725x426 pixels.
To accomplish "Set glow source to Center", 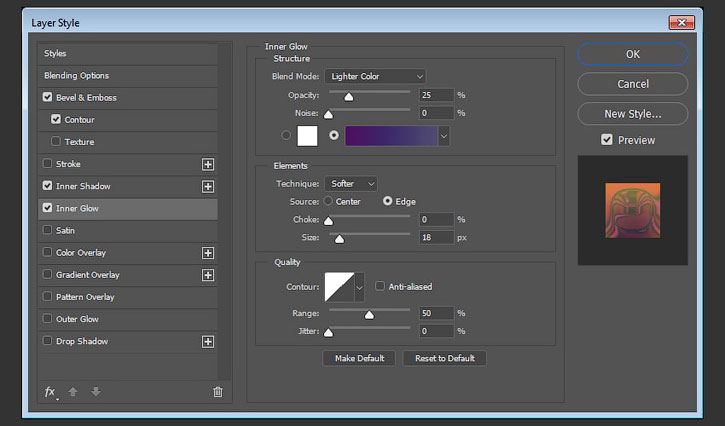I will pos(328,201).
